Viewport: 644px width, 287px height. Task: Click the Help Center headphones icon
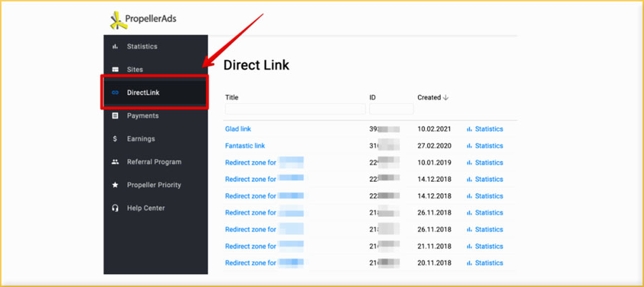tap(114, 208)
